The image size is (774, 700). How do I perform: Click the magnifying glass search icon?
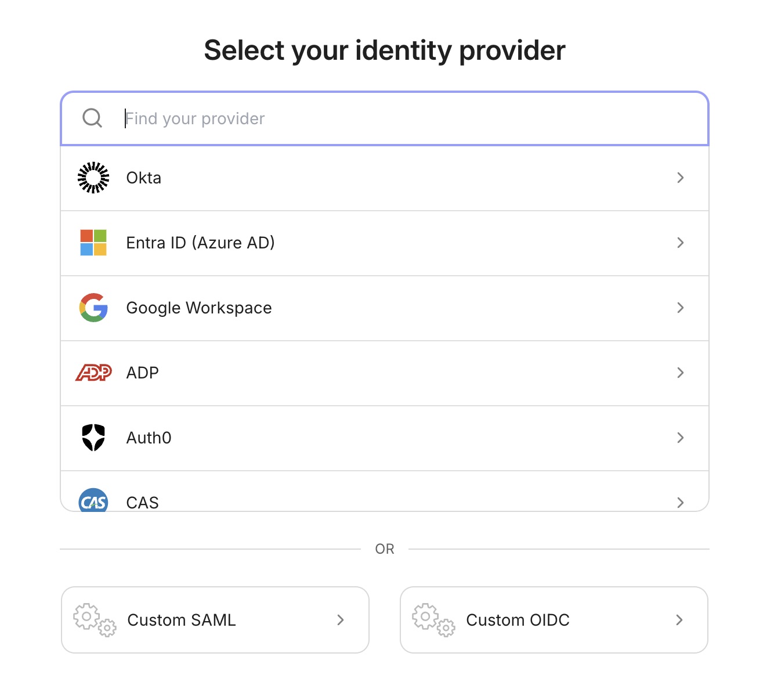click(x=92, y=118)
